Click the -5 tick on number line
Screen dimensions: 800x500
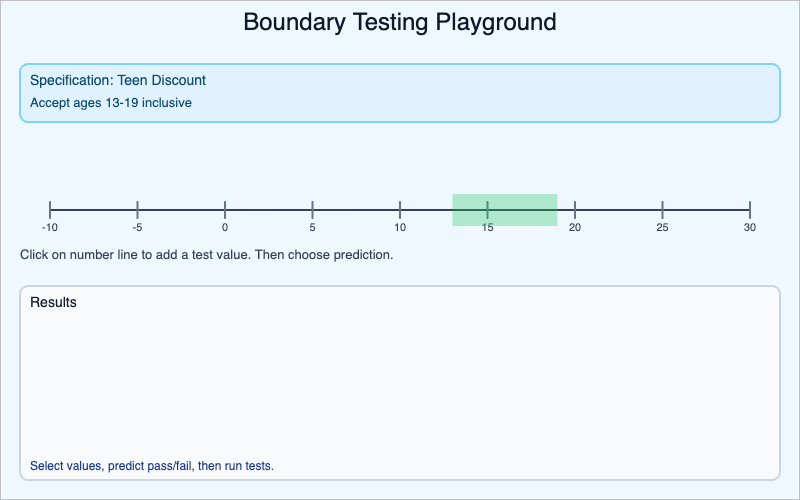138,209
